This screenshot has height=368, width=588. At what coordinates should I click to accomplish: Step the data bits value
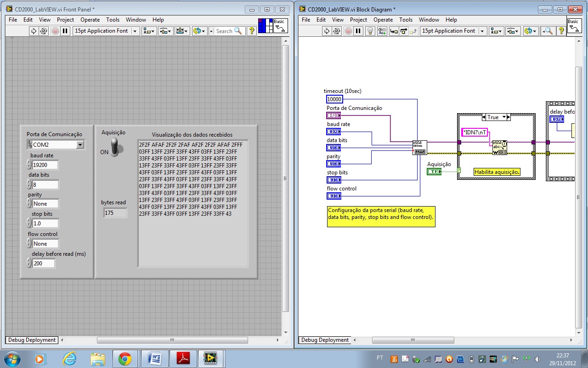[x=29, y=184]
